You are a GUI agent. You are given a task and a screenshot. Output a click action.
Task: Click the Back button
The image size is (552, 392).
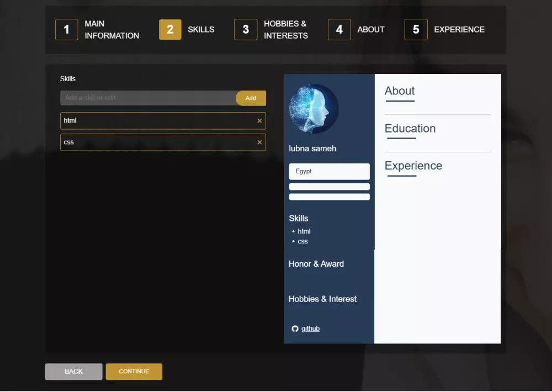(x=73, y=372)
